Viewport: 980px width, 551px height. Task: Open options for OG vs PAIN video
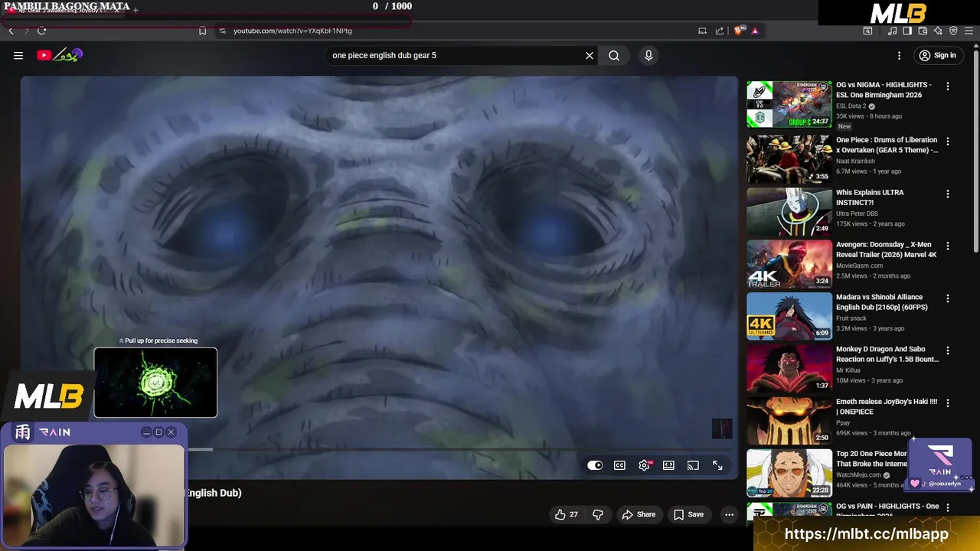click(x=948, y=508)
